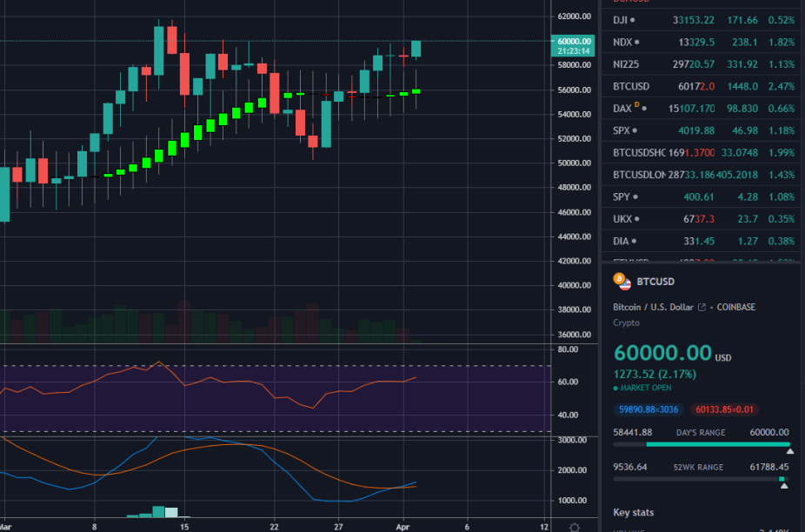
Task: Open chart settings gear on time axis
Action: tap(575, 527)
